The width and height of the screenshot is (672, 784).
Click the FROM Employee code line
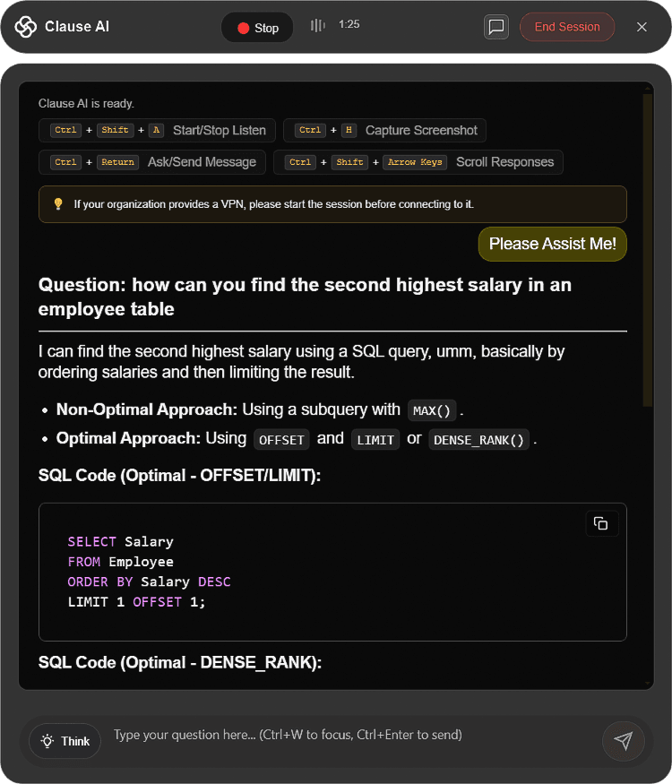pos(120,562)
